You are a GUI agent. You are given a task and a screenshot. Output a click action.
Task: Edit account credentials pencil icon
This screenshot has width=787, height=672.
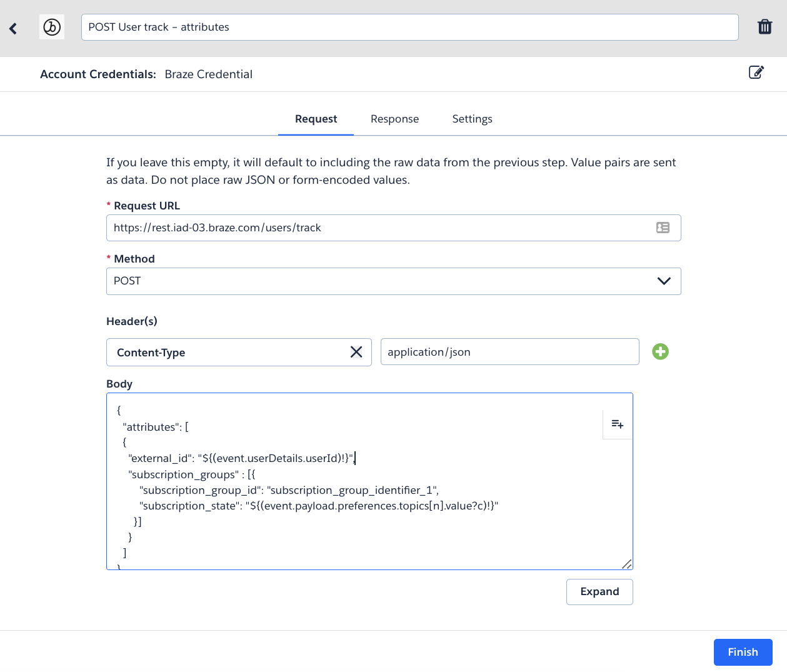[x=756, y=73]
